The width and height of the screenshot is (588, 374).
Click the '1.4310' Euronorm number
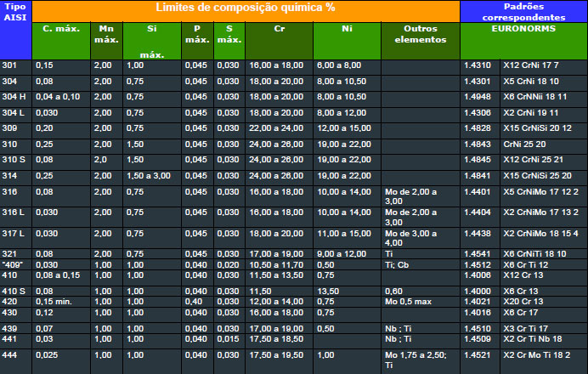(477, 65)
